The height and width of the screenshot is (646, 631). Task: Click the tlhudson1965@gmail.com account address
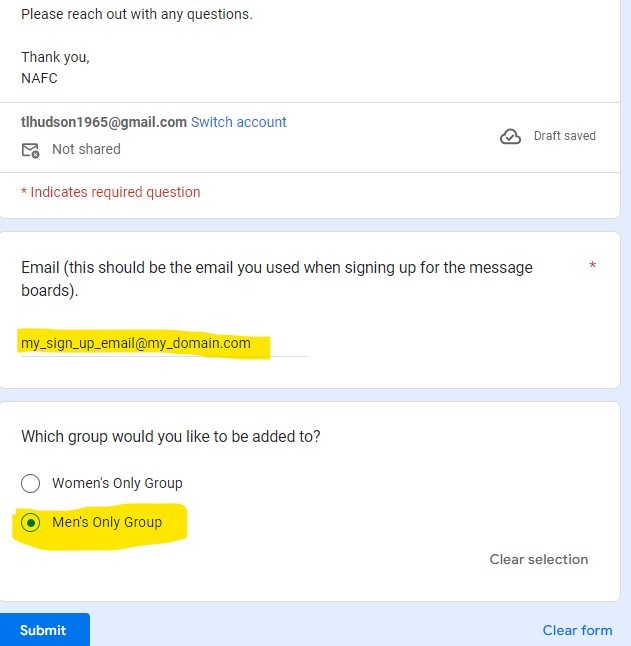[104, 122]
